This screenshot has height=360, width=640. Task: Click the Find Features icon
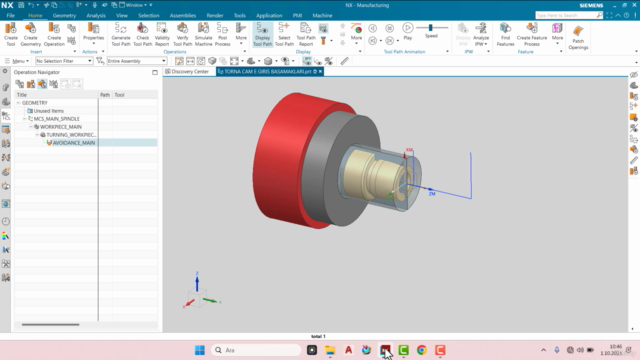click(x=505, y=34)
